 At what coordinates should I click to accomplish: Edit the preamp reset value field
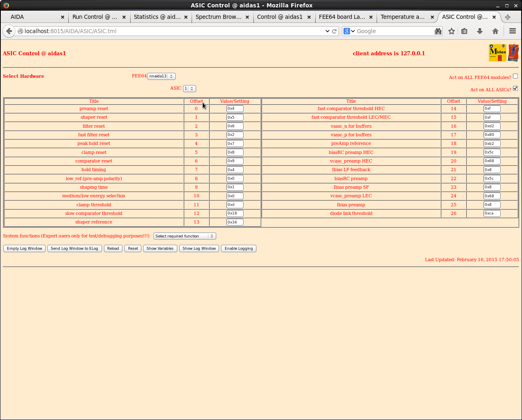235,108
